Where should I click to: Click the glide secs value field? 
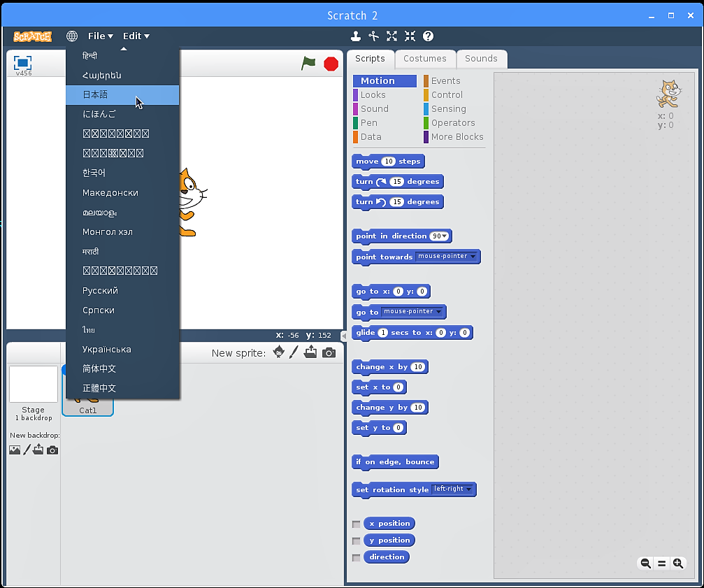tap(382, 333)
